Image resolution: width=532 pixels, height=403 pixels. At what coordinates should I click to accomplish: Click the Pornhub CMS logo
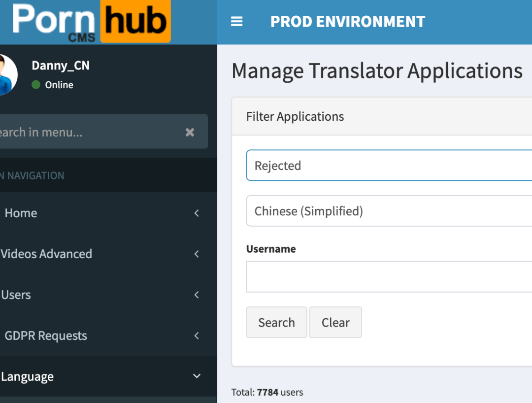[x=91, y=22]
